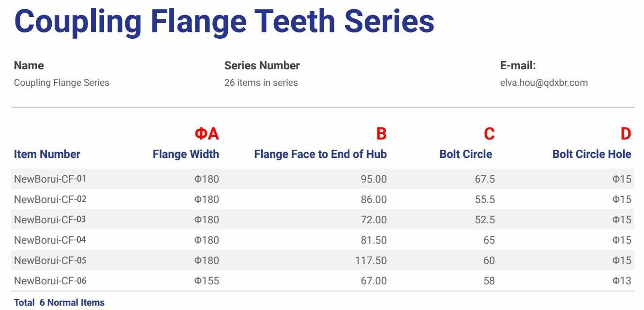Click the Bolt Circle column header
The height and width of the screenshot is (310, 644).
coord(465,155)
